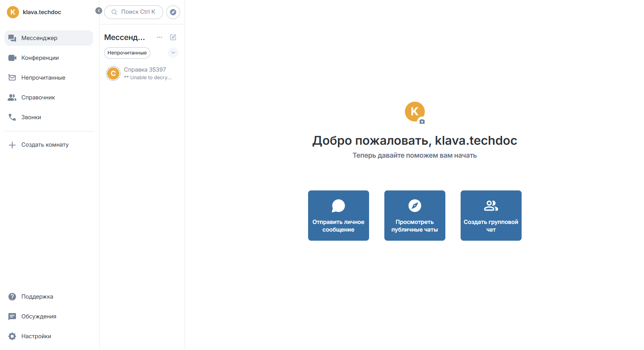Open Поддержка help section
The height and width of the screenshot is (350, 644).
pos(49,297)
